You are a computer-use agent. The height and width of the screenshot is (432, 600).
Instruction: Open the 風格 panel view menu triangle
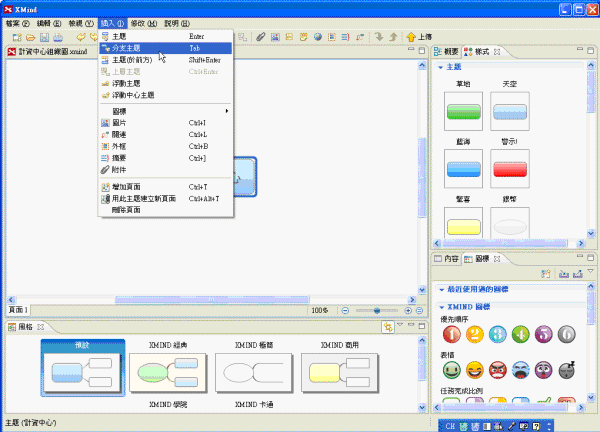(400, 325)
